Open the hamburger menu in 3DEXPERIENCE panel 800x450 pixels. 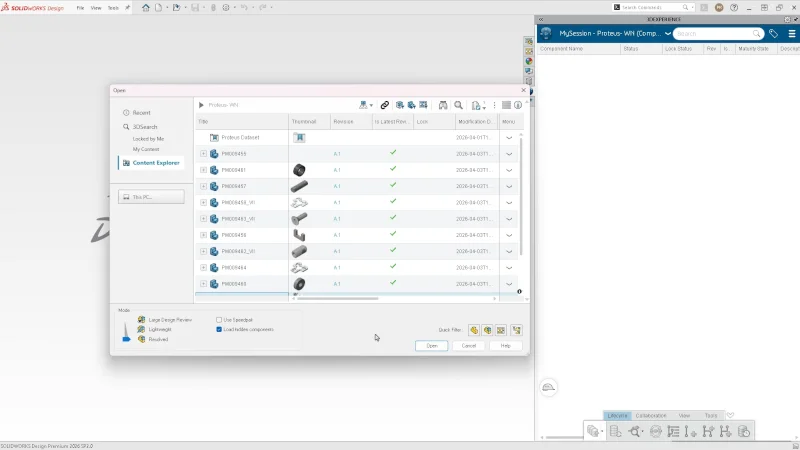[792, 34]
